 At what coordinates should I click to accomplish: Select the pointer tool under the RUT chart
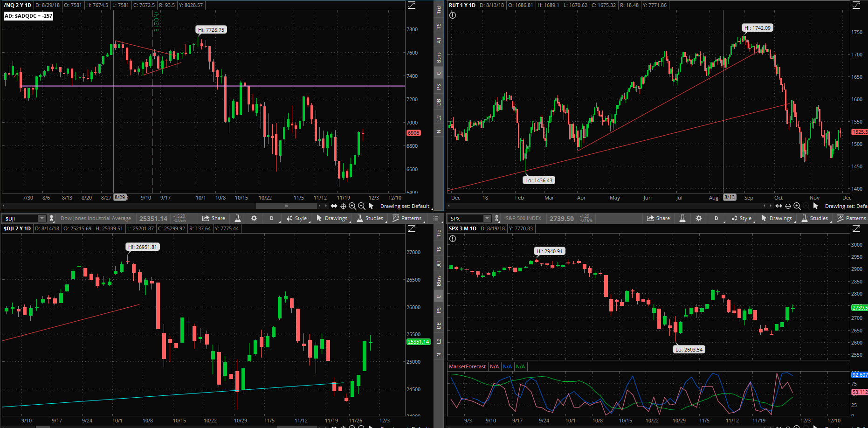coord(816,206)
